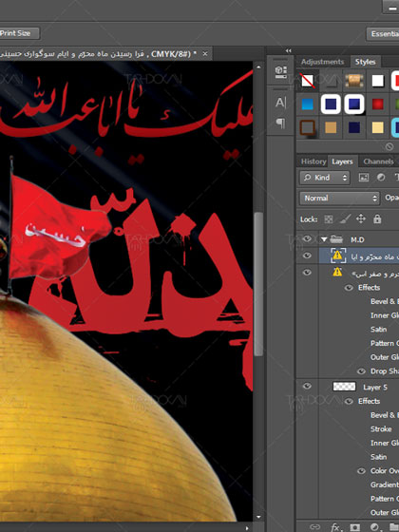399x532 pixels.
Task: Lock all with the padlock icon
Action: pos(377,219)
